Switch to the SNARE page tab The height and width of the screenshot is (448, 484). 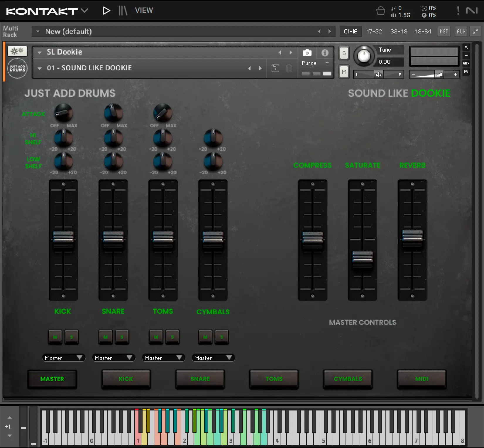click(200, 379)
